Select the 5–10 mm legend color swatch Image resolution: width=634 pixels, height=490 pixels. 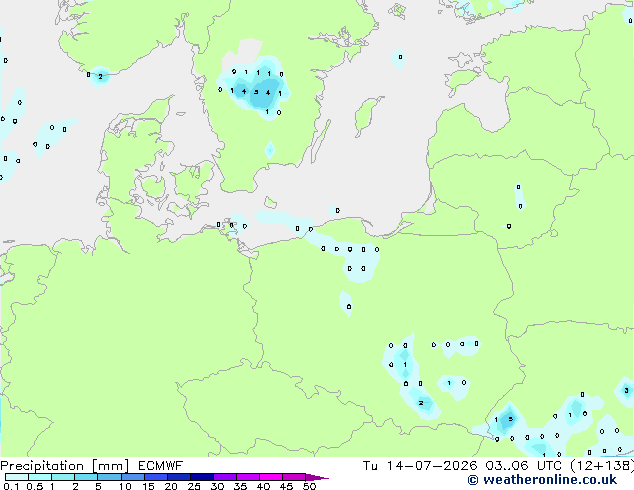tap(110, 477)
